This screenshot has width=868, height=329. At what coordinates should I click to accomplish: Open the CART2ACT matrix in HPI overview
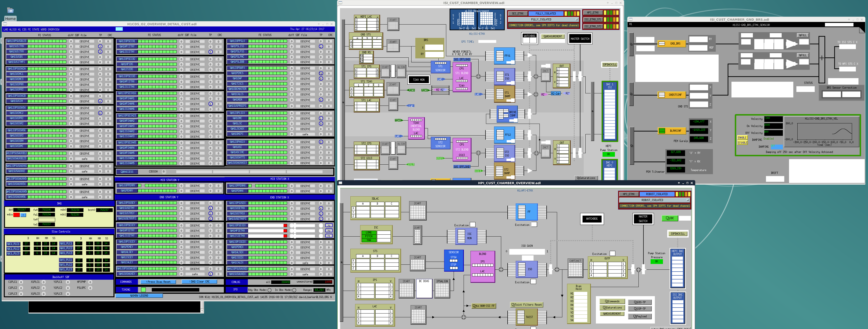(575, 268)
